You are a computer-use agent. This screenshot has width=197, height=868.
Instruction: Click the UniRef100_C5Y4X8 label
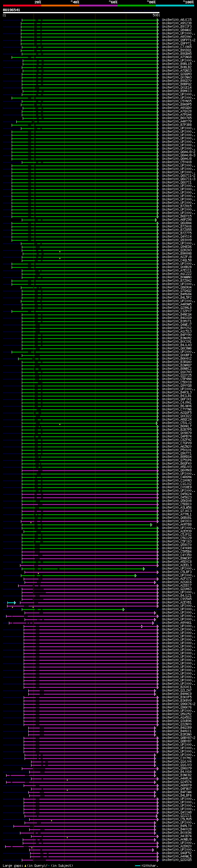[x=176, y=162]
